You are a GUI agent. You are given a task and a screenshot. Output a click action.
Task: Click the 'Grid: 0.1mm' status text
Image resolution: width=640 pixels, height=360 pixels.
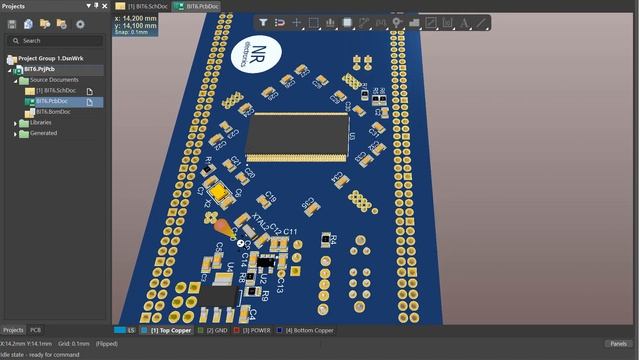[73, 344]
